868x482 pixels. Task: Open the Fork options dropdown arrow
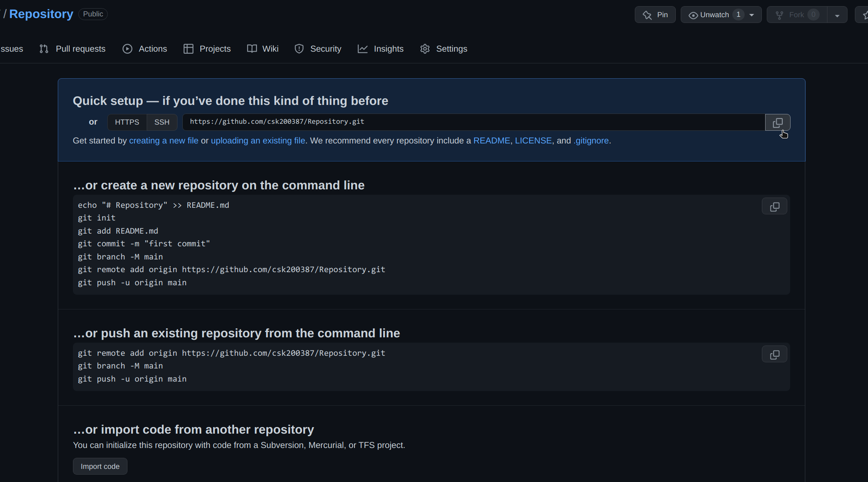click(837, 15)
